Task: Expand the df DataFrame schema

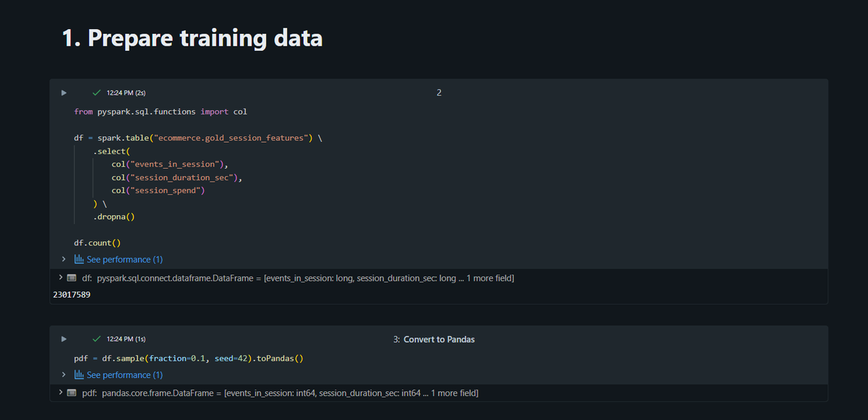Action: pyautogui.click(x=60, y=278)
